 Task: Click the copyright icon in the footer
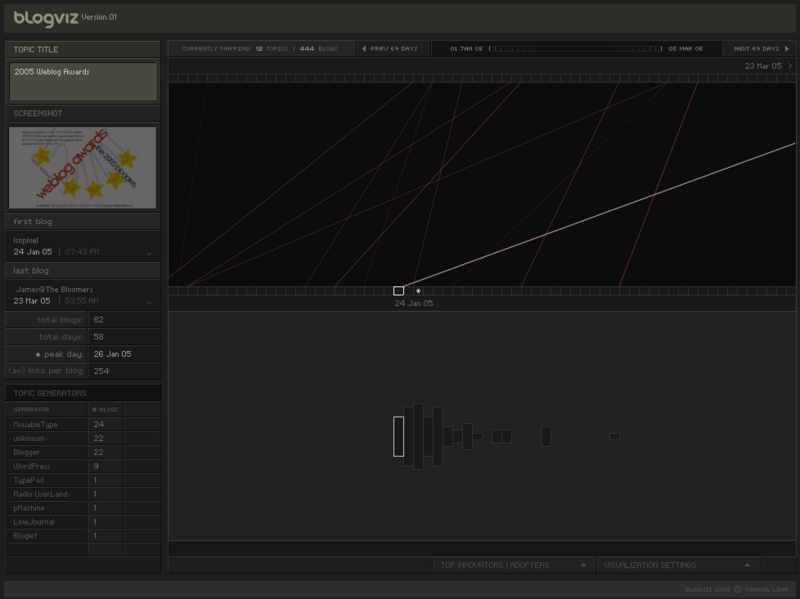(738, 589)
